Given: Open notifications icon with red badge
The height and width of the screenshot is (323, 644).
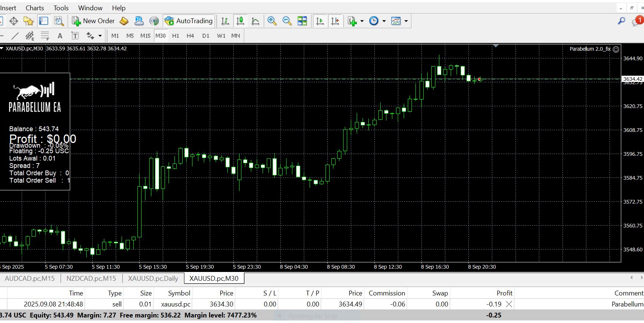Looking at the screenshot, I should click(x=637, y=21).
